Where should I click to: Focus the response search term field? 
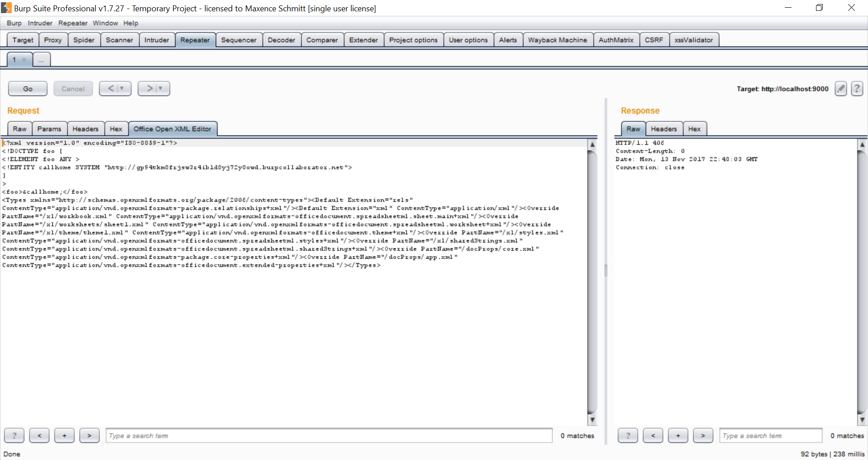tap(771, 436)
